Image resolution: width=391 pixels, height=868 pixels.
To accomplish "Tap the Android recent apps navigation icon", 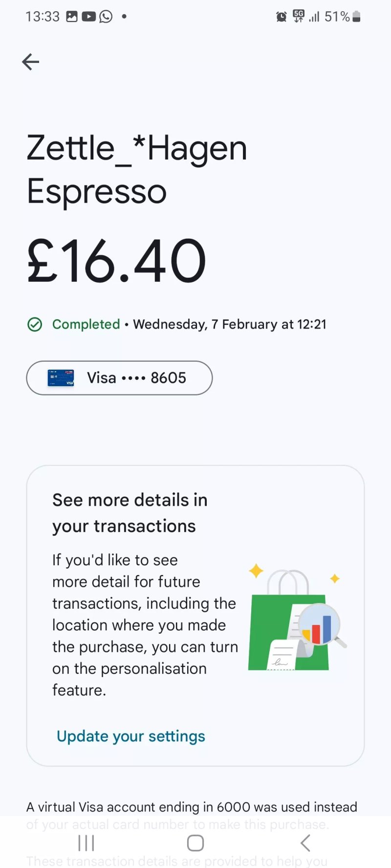I will coord(86,843).
